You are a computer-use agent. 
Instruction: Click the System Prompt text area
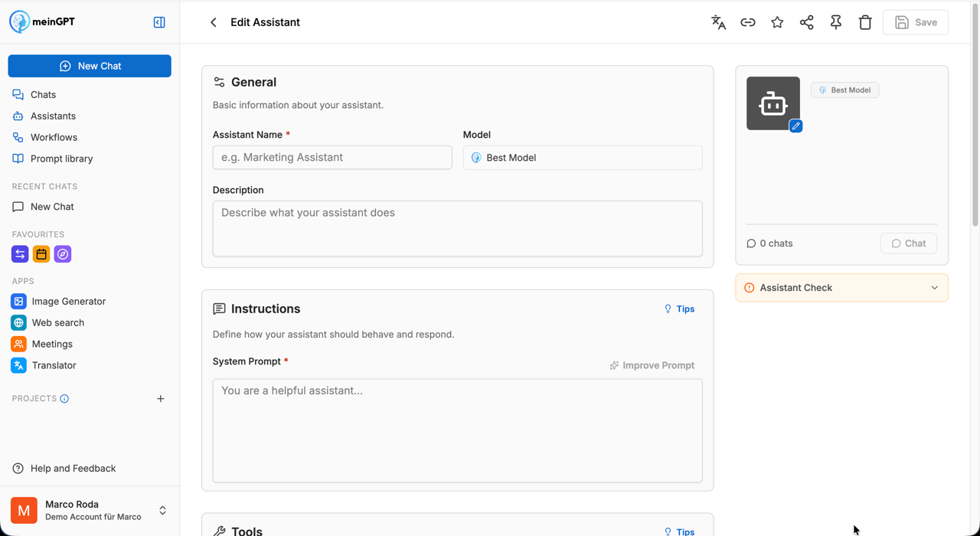point(458,431)
